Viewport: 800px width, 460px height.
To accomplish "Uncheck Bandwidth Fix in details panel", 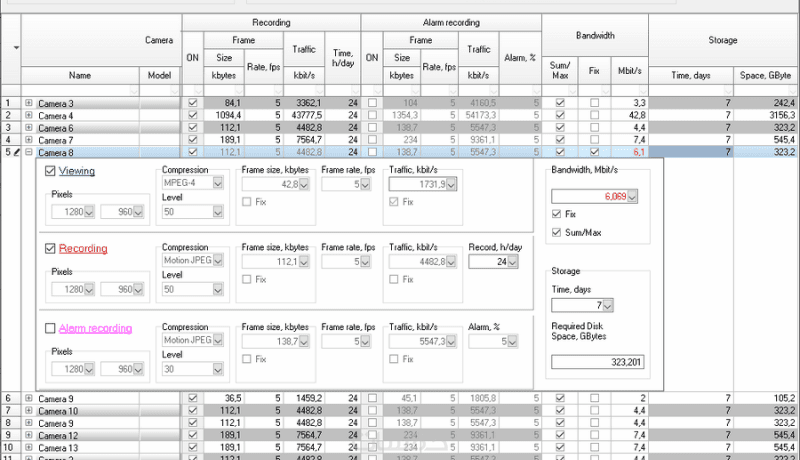I will click(557, 214).
